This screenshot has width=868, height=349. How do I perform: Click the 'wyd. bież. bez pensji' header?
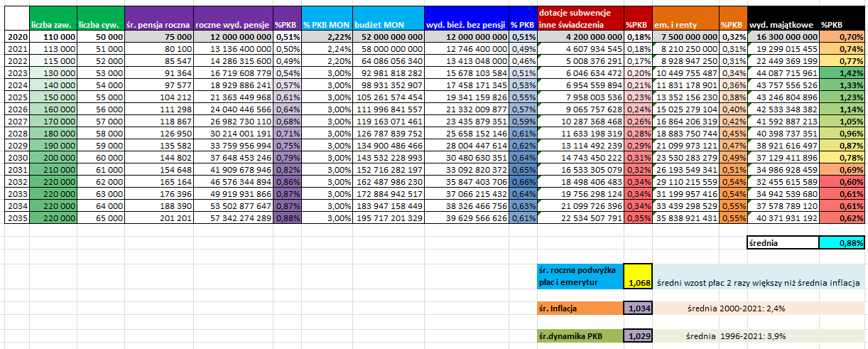click(466, 18)
